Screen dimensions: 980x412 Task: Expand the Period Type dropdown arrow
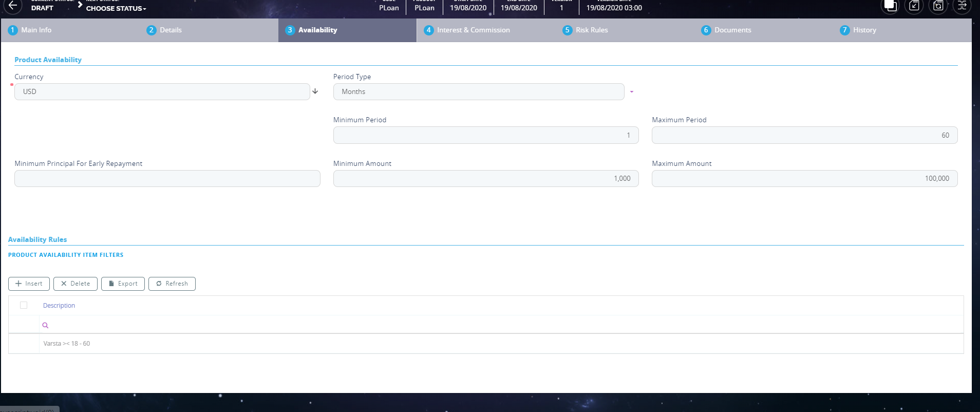point(632,92)
